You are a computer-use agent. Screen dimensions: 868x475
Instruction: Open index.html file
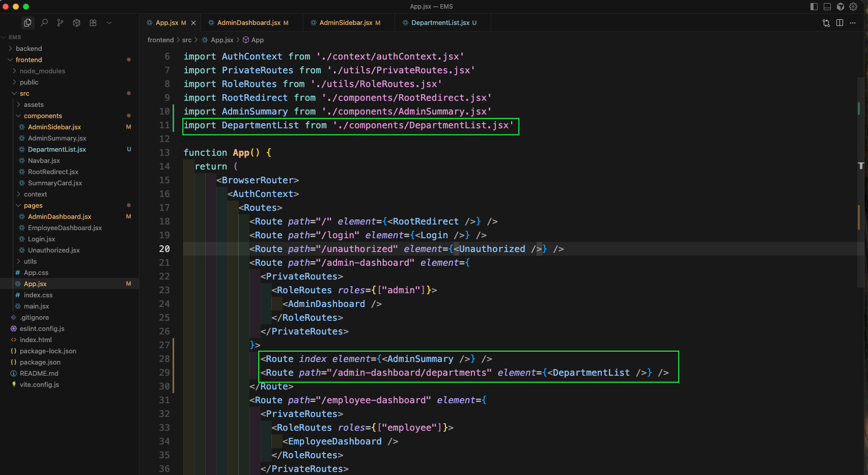click(x=69, y=340)
